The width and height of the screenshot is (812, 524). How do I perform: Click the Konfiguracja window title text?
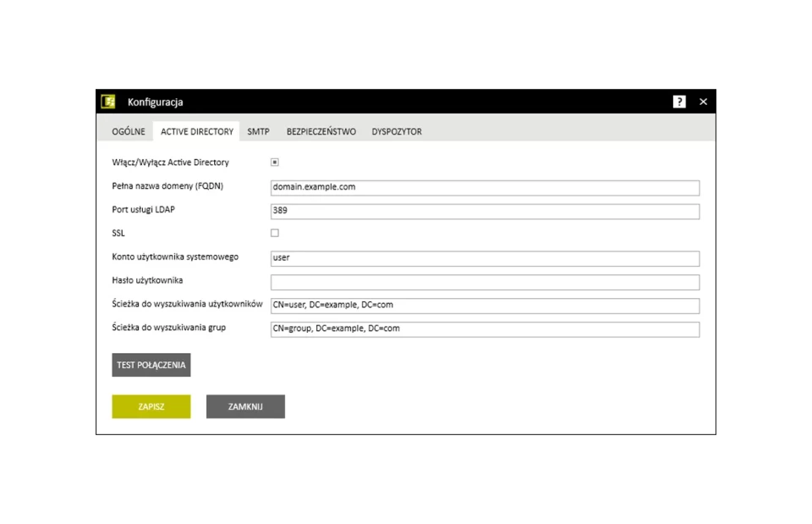pos(155,102)
